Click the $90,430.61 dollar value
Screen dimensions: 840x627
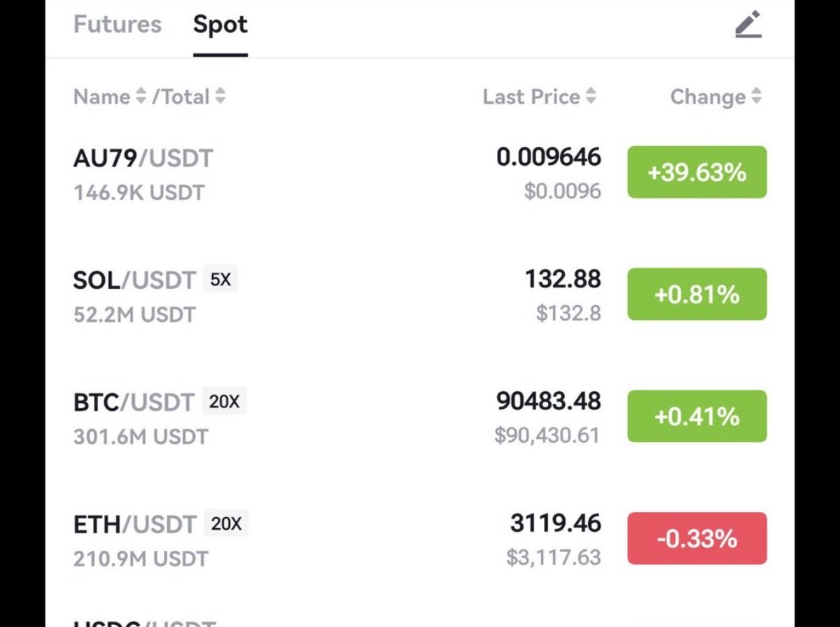click(x=547, y=435)
